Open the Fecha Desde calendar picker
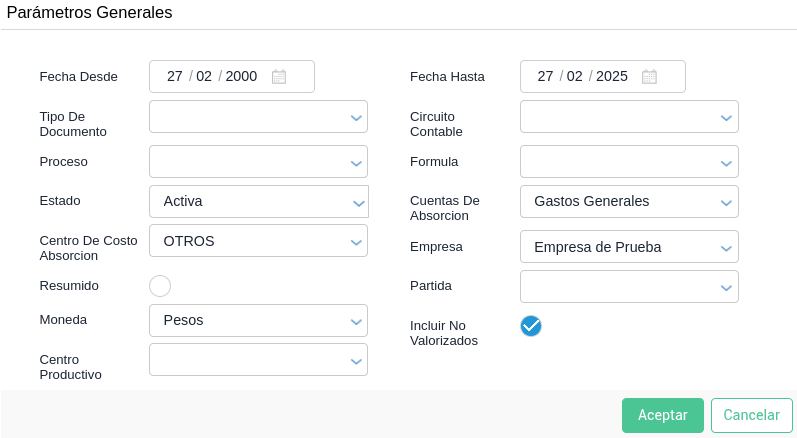The width and height of the screenshot is (797, 438). (x=279, y=77)
